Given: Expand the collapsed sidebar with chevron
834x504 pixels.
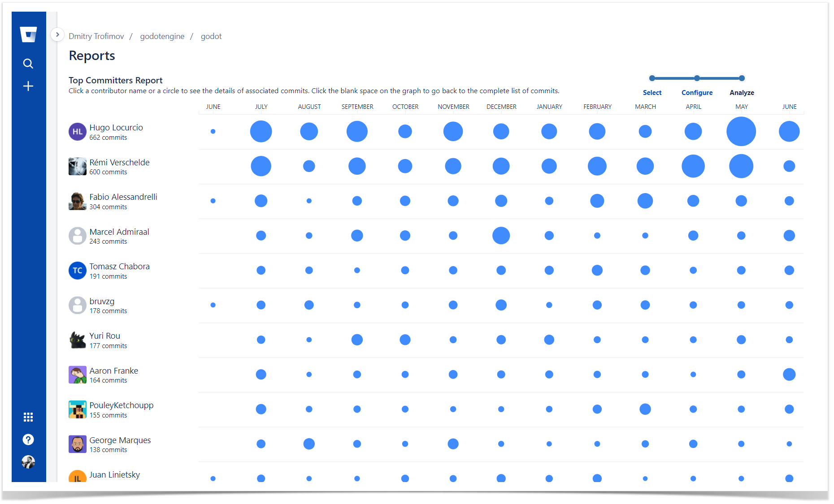Looking at the screenshot, I should [x=57, y=34].
